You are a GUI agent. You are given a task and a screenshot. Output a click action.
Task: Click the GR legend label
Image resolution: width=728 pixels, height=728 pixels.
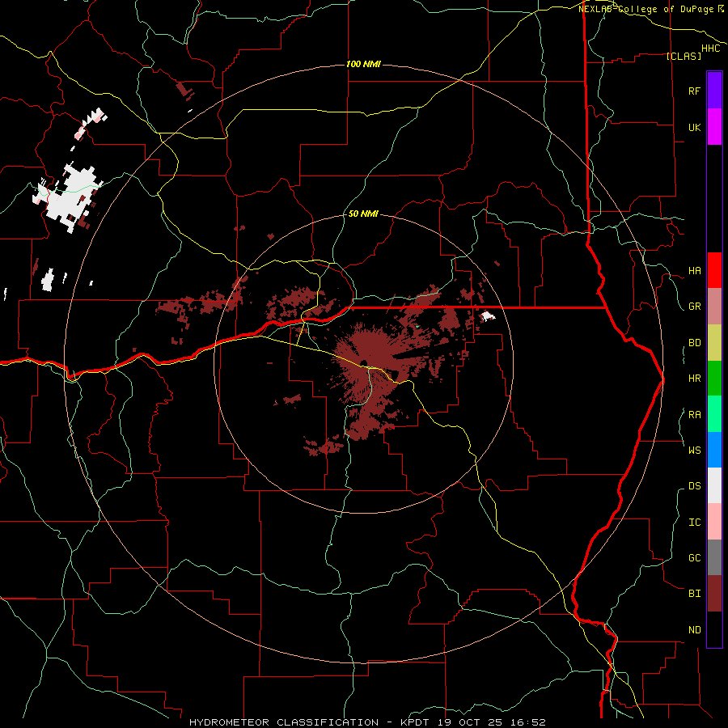click(x=694, y=307)
